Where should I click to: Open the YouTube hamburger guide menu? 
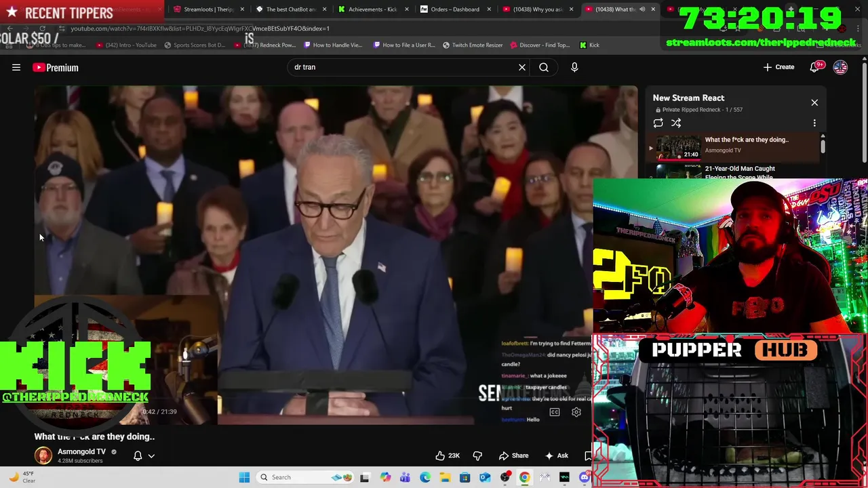pos(16,67)
